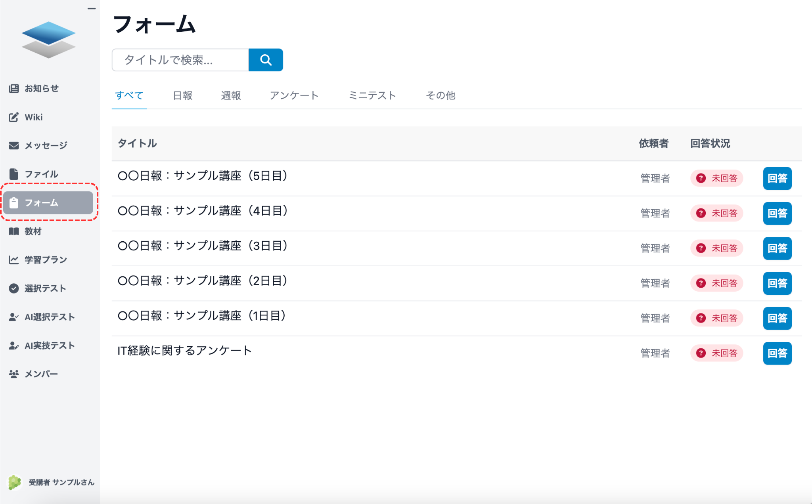
Task: Select the AI選択テスト sidebar icon
Action: pos(14,317)
